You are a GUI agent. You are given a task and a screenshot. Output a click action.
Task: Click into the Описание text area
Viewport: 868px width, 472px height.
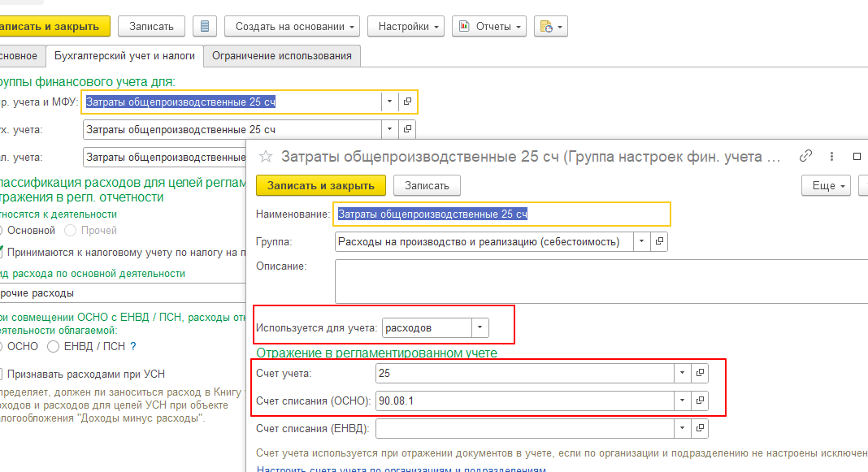coord(601,281)
